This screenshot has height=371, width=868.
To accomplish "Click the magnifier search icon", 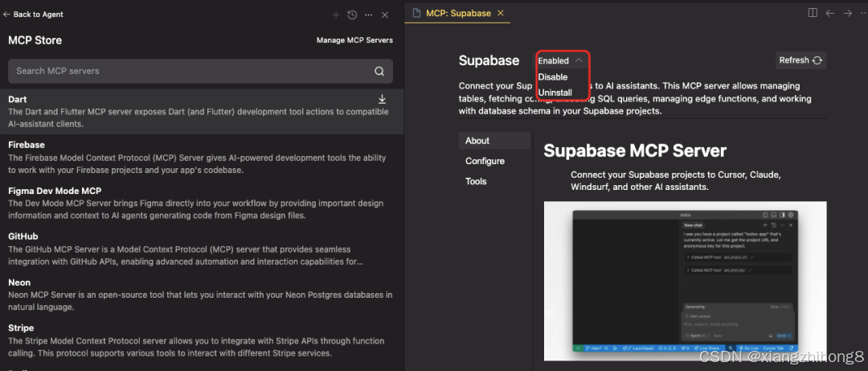I will pos(379,71).
